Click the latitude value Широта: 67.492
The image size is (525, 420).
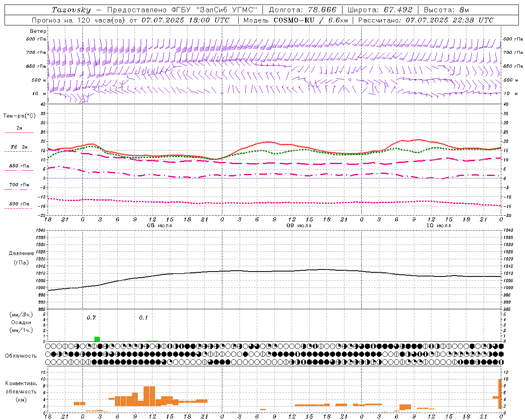[x=380, y=10]
